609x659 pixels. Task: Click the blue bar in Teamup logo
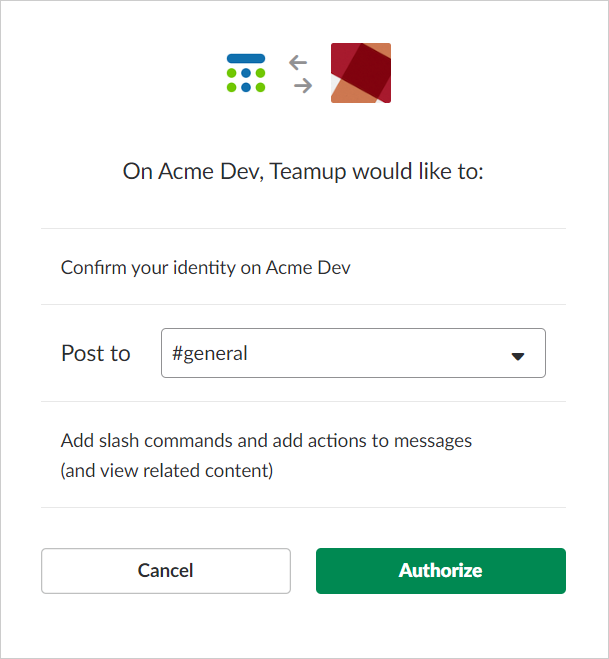coord(246,58)
